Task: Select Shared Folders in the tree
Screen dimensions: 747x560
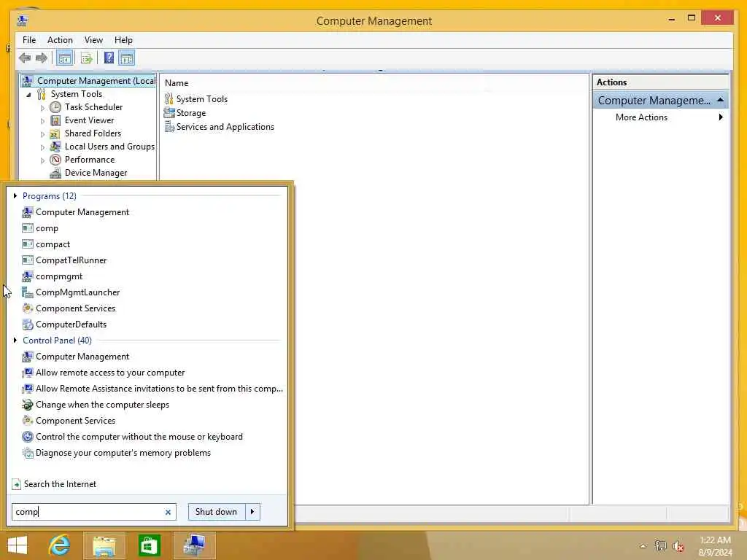Action: [x=93, y=133]
